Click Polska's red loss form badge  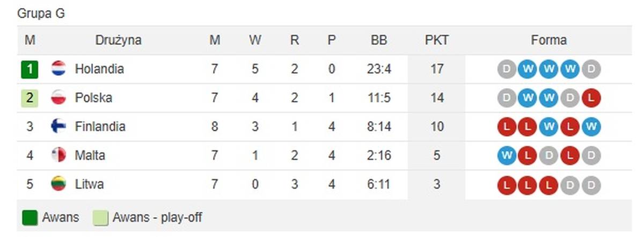pyautogui.click(x=591, y=98)
